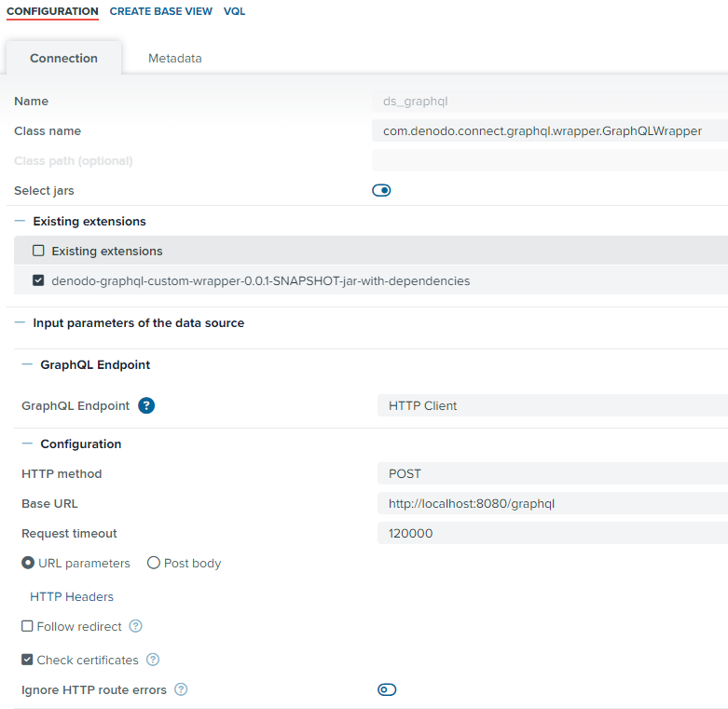Select URL parameters radio button
This screenshot has width=728, height=709.
28,563
